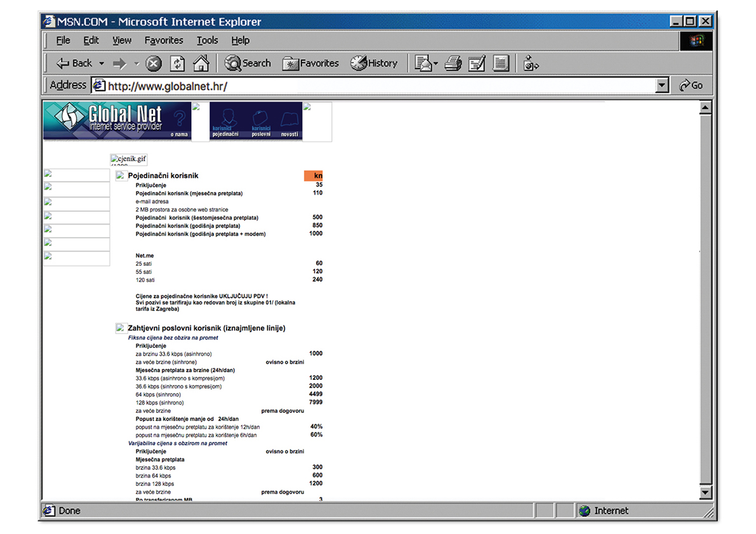Click the 'o nama' question mark link
Image resolution: width=756 pixels, height=534 pixels.
click(x=180, y=122)
